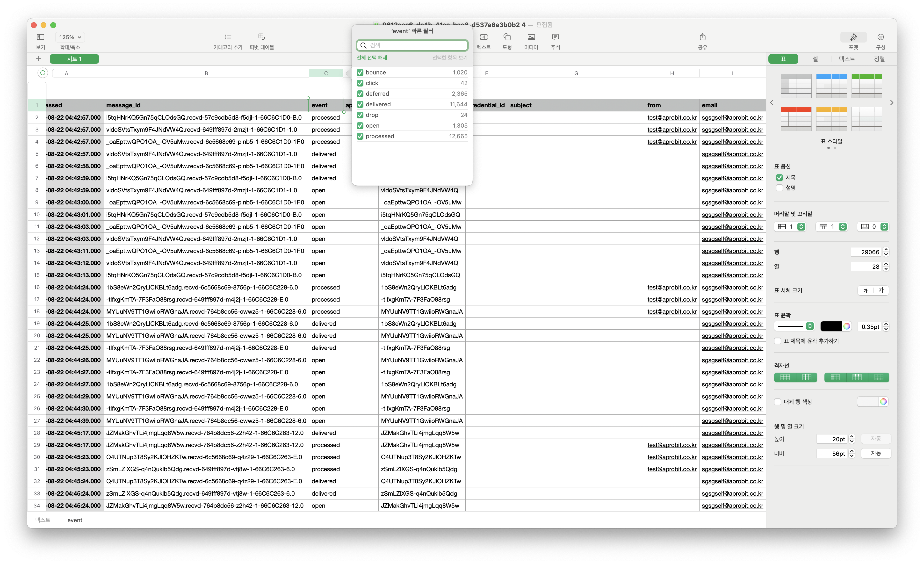This screenshot has height=564, width=924.
Task: Uncheck open in event quick filter
Action: (x=360, y=126)
